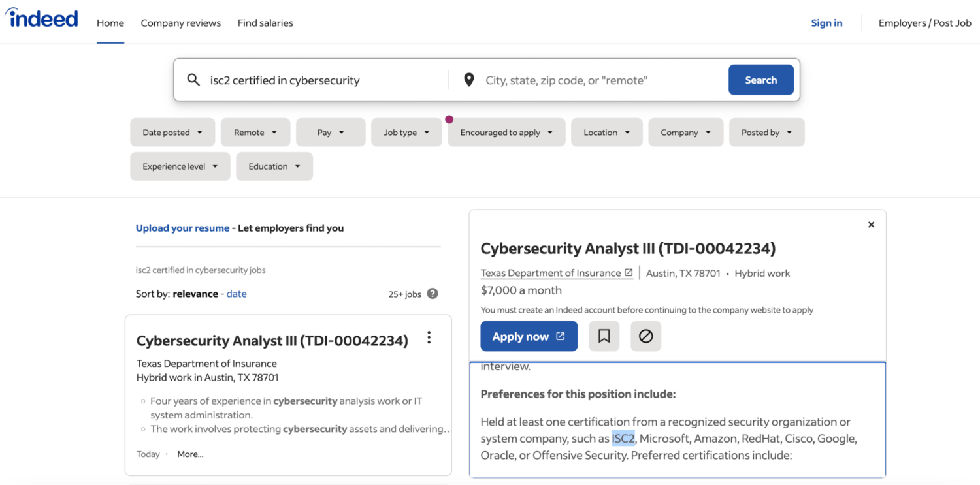Close the job detail panel

tap(871, 224)
